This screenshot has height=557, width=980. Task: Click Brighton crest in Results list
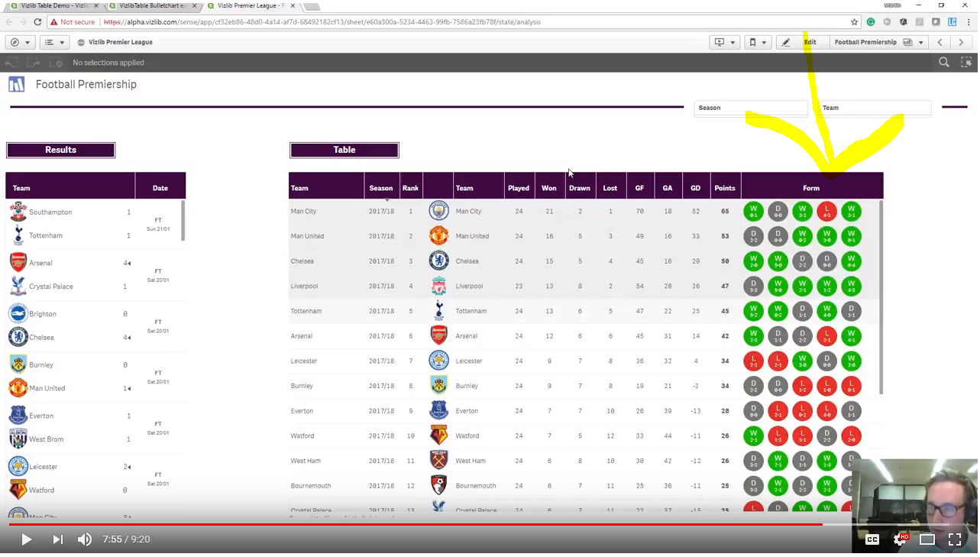pos(18,313)
